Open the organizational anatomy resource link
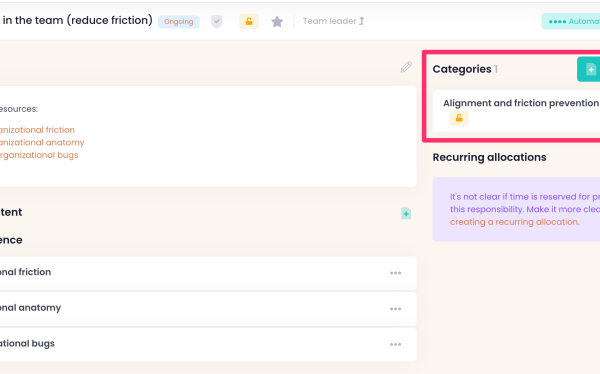This screenshot has width=600, height=374. 42,142
